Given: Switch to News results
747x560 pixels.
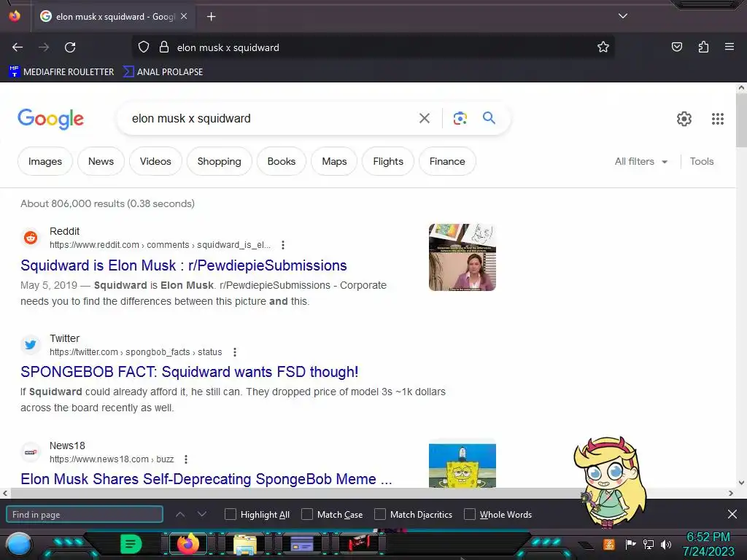Looking at the screenshot, I should pos(101,161).
